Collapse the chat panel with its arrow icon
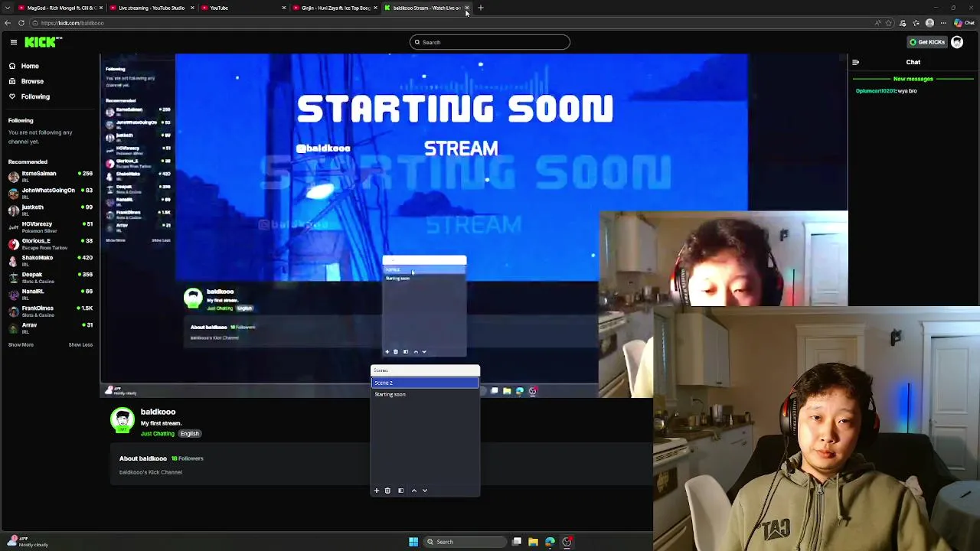This screenshot has width=980, height=551. click(x=855, y=62)
